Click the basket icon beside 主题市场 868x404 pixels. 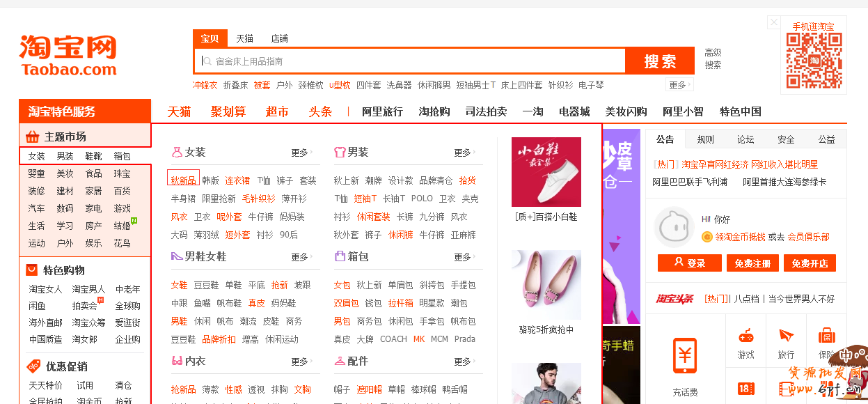(33, 137)
